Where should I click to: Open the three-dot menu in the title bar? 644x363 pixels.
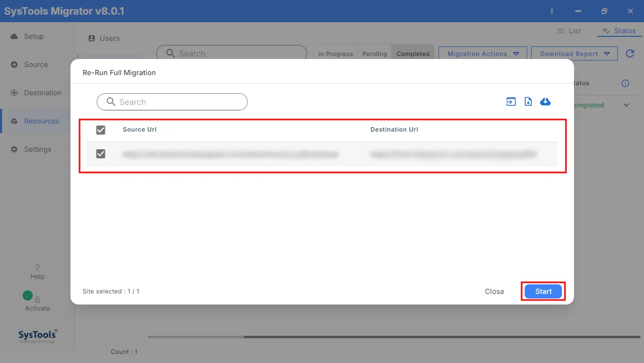point(552,11)
